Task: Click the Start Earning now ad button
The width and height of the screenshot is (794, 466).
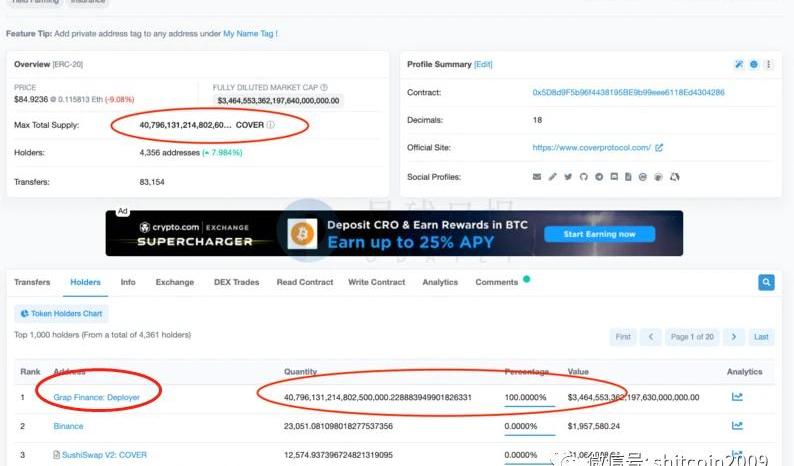Action: pyautogui.click(x=599, y=234)
